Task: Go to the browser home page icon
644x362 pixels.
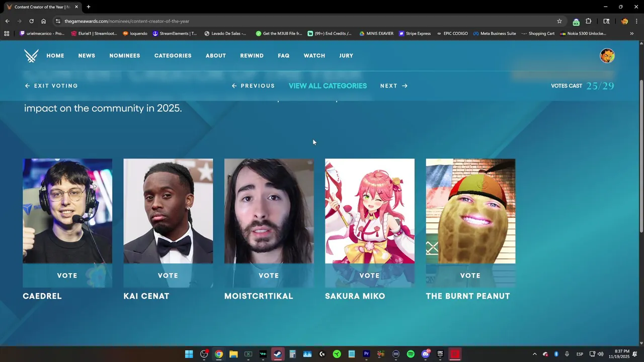Action: (43, 21)
